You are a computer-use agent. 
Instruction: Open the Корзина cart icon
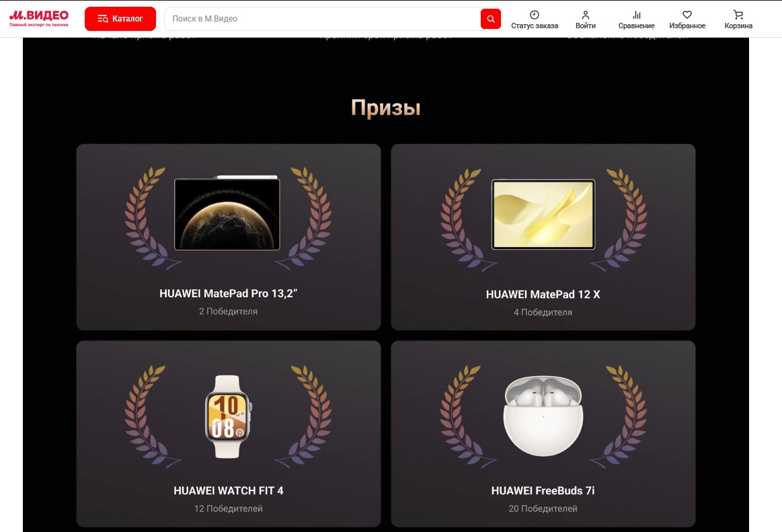pyautogui.click(x=738, y=14)
